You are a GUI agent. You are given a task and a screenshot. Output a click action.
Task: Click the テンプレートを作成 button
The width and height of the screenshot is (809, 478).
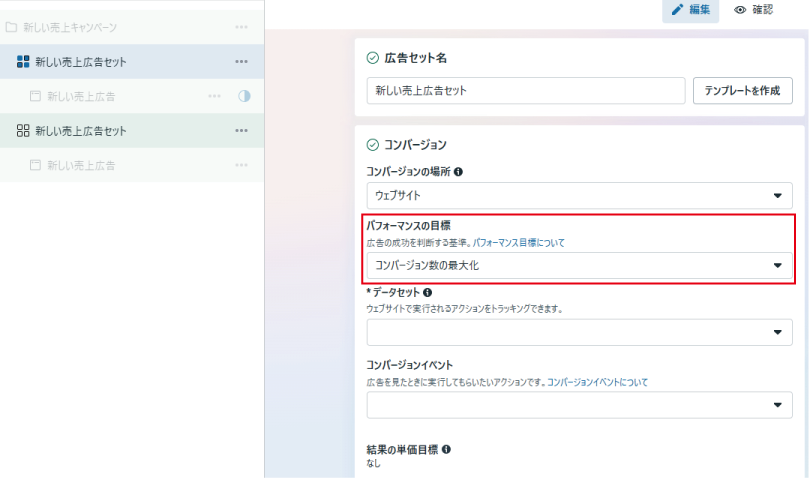pos(742,90)
